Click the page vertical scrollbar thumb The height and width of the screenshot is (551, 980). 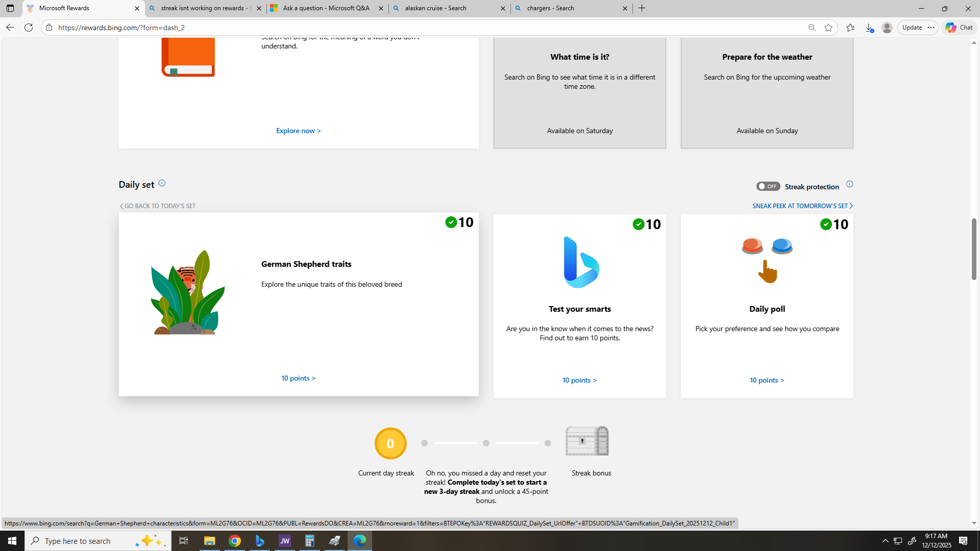point(974,249)
